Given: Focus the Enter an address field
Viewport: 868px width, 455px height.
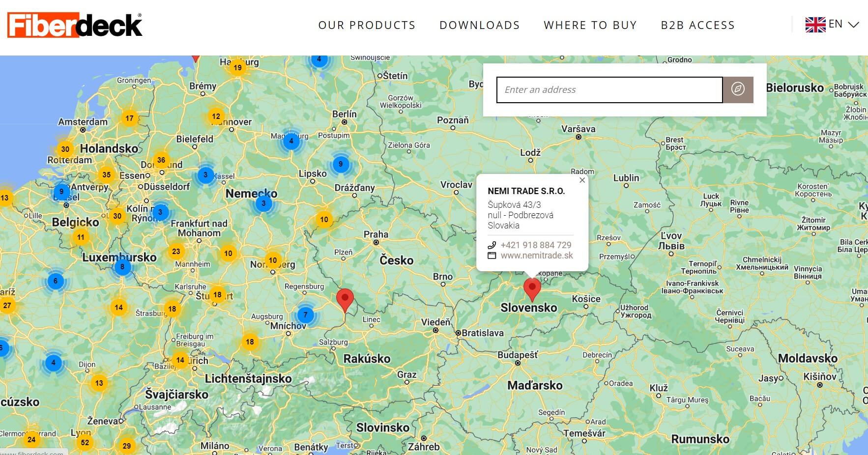Looking at the screenshot, I should (609, 90).
